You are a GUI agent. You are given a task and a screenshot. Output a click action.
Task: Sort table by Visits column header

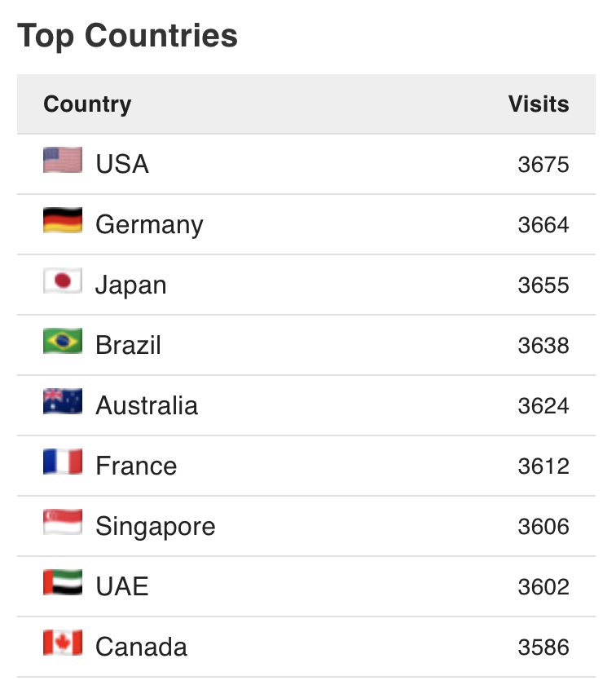(539, 104)
